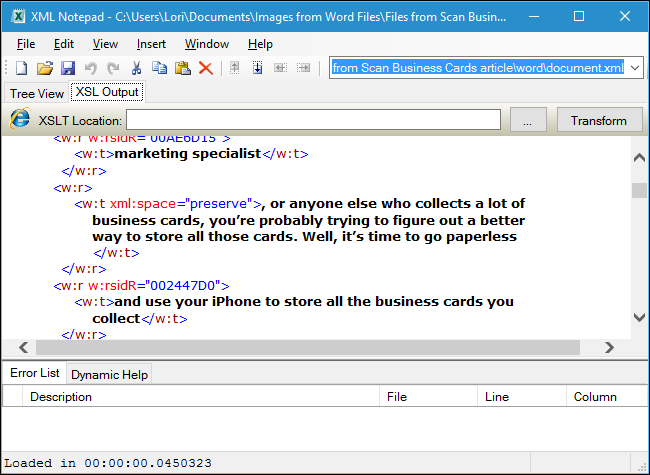Open the Dynamic Help tab
The image size is (650, 475).
tap(109, 375)
